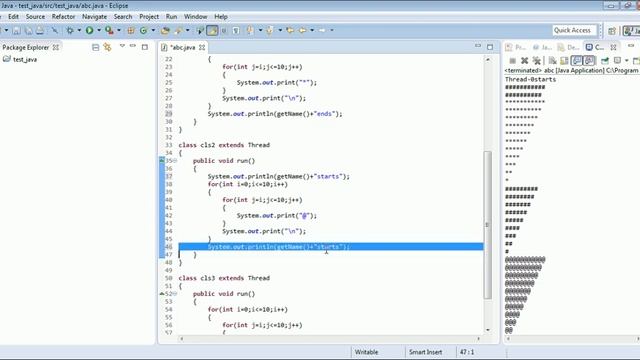Collapse fold marker at line 35
This screenshot has height=360, width=640.
click(x=175, y=161)
